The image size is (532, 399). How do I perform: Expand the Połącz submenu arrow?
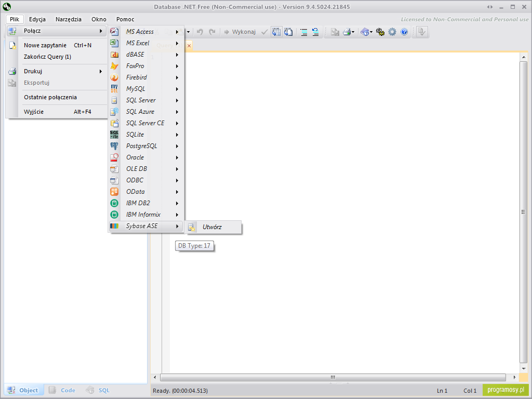click(x=101, y=31)
